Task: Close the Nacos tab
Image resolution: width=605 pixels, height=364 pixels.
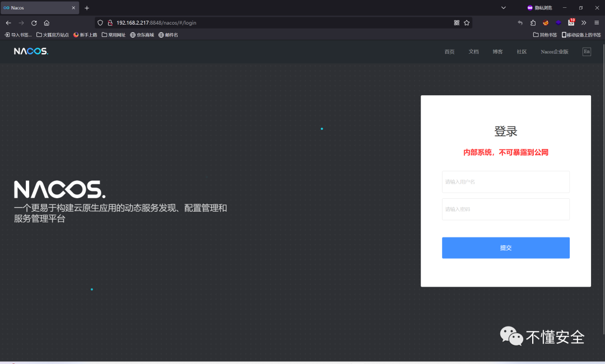Action: [x=73, y=8]
